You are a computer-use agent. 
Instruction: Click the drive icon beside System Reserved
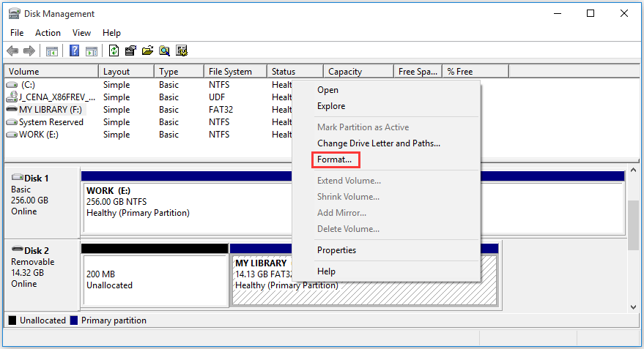(12, 122)
